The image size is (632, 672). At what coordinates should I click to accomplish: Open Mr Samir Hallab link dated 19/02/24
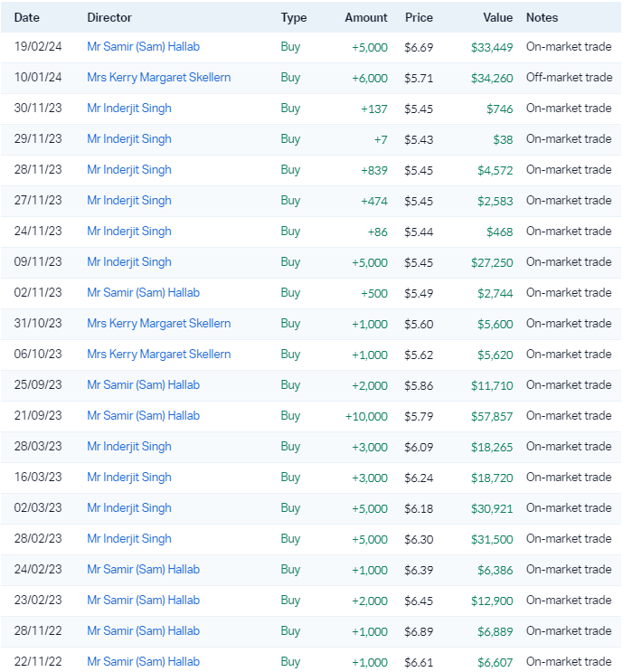(143, 47)
